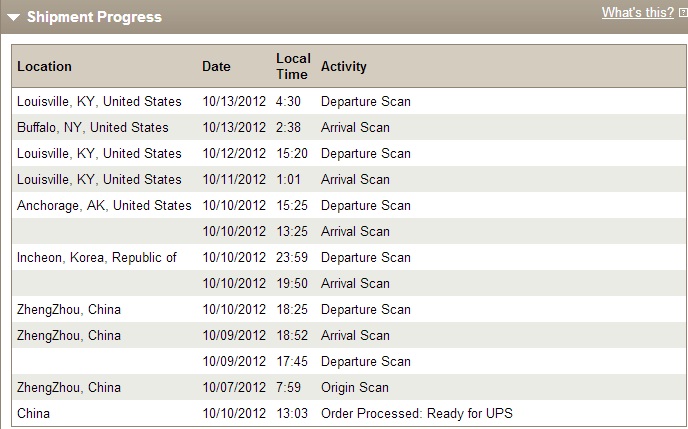Open the What's this? help link

tap(638, 12)
